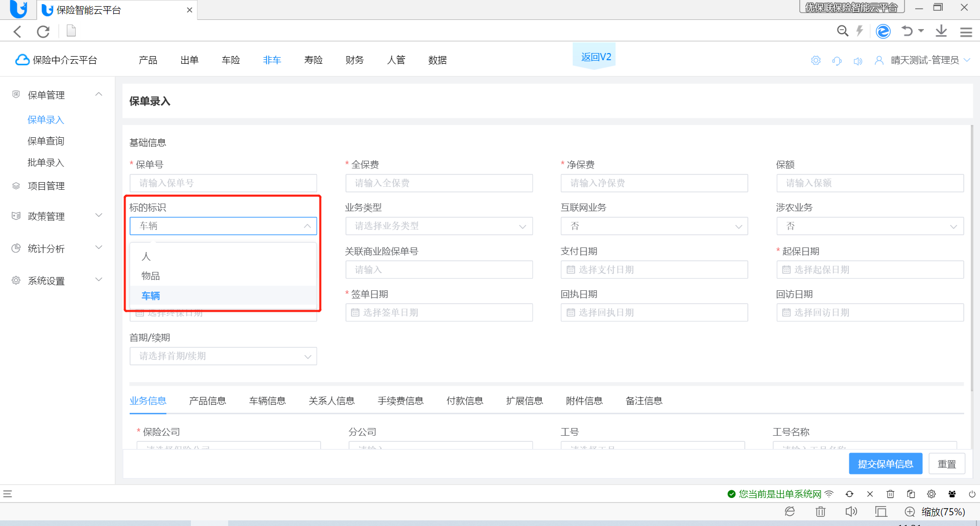
Task: Select 人 from the 标的标识 list
Action: (x=224, y=256)
